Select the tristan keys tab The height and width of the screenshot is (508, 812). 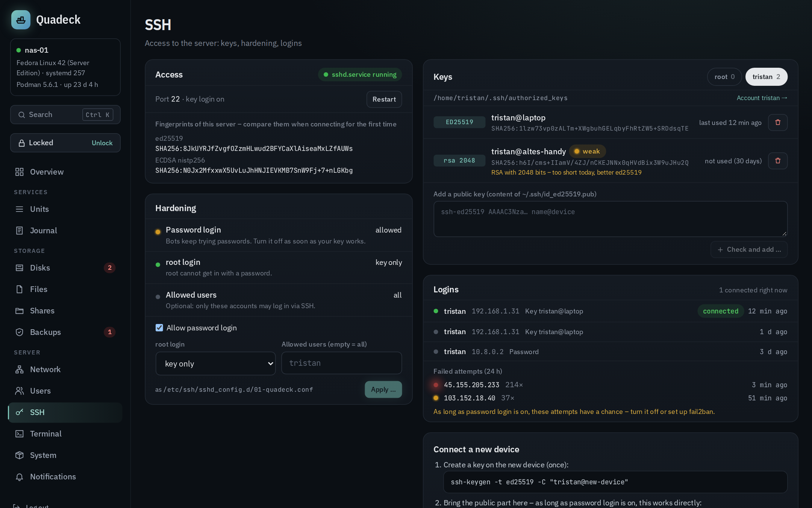pyautogui.click(x=767, y=77)
